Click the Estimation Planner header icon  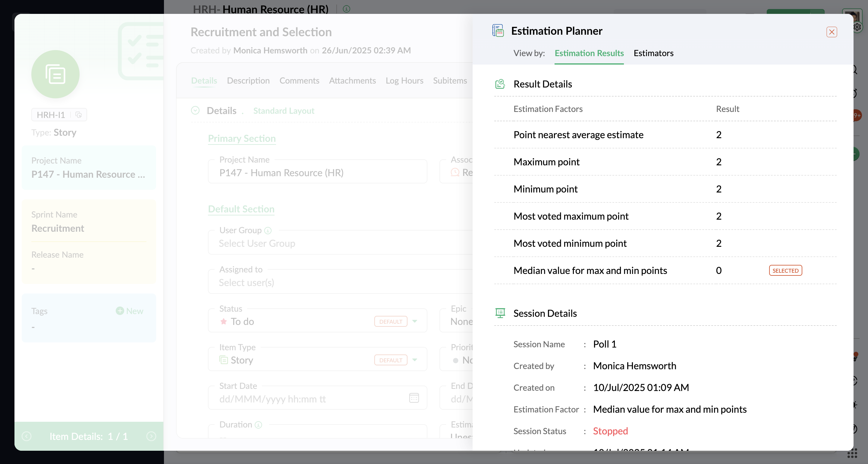(498, 31)
